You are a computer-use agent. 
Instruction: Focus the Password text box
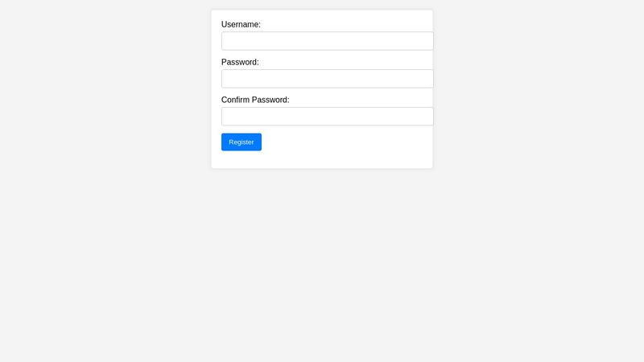click(327, 79)
